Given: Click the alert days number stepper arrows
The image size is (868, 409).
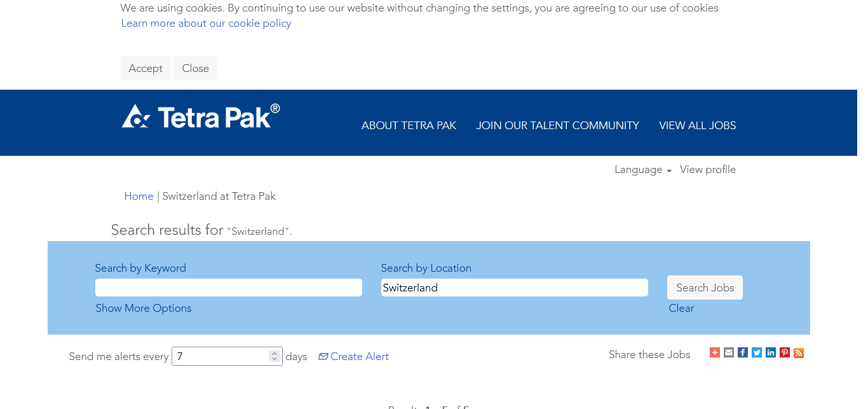Looking at the screenshot, I should (275, 356).
